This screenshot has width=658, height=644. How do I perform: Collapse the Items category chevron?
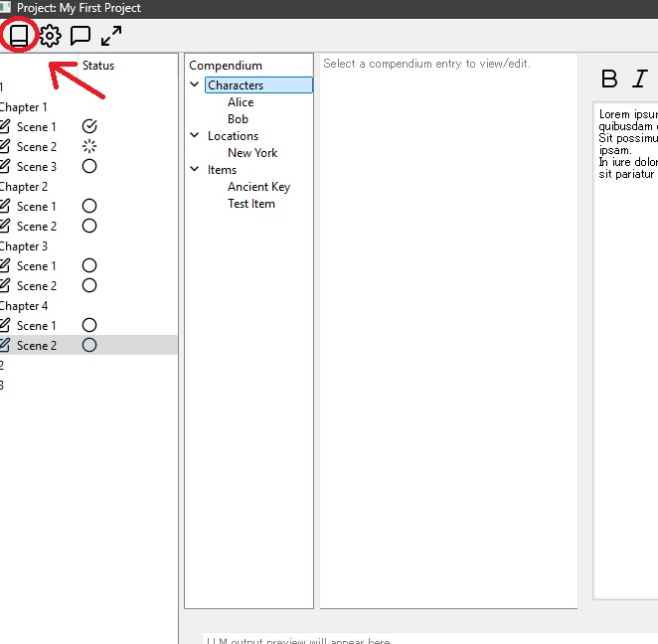pyautogui.click(x=195, y=170)
